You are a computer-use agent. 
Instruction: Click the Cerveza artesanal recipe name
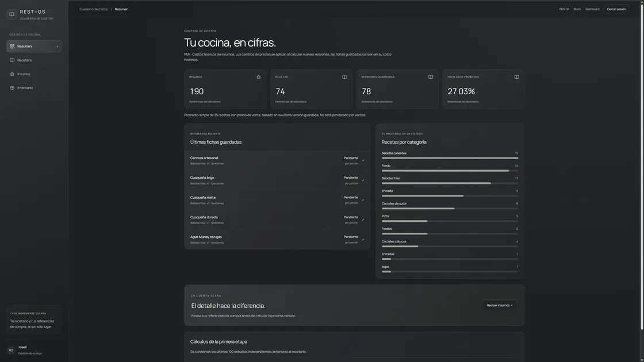tap(204, 158)
